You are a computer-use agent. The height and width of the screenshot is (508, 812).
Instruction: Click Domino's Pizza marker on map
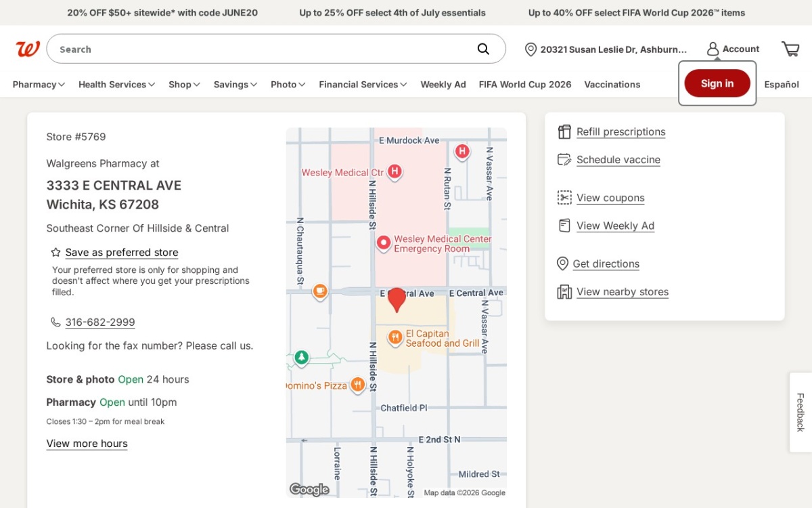(x=357, y=385)
